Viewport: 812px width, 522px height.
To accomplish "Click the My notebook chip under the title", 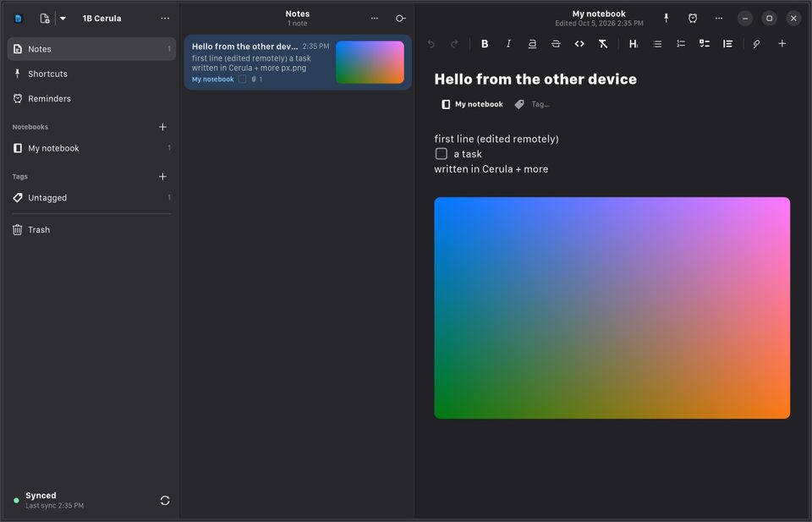I will (x=472, y=105).
